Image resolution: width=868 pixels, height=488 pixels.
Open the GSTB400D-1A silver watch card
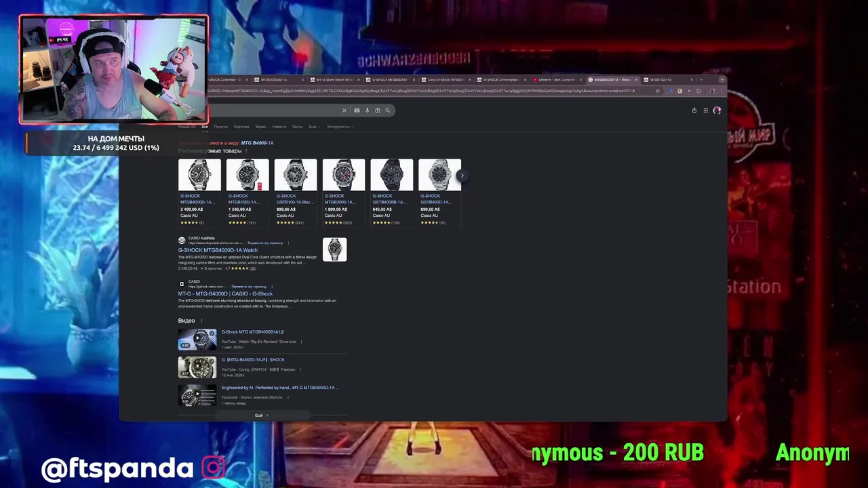point(439,192)
